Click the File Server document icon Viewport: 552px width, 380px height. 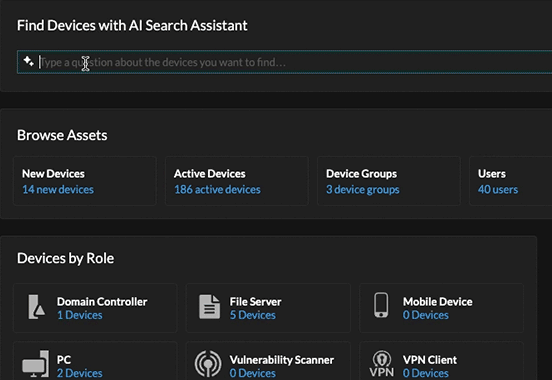click(209, 307)
